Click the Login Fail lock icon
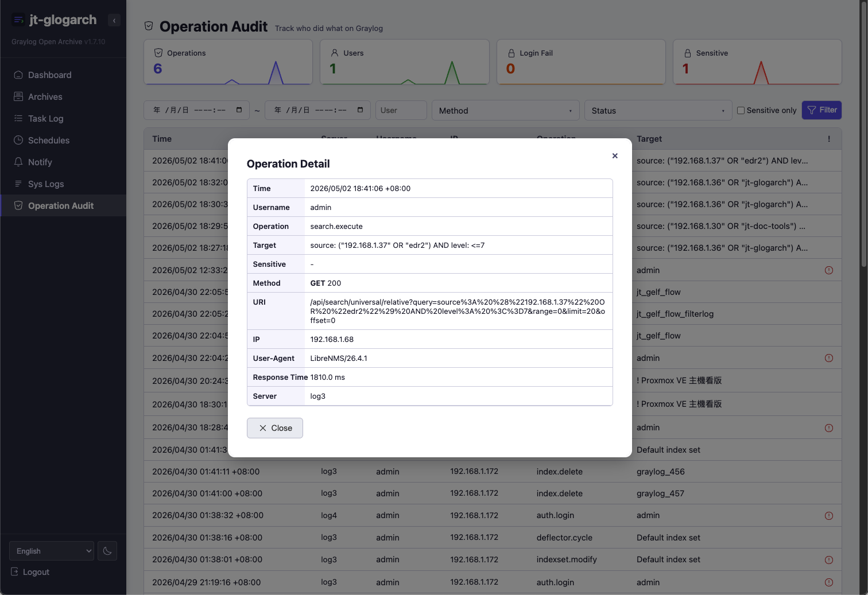The image size is (868, 595). [x=511, y=53]
